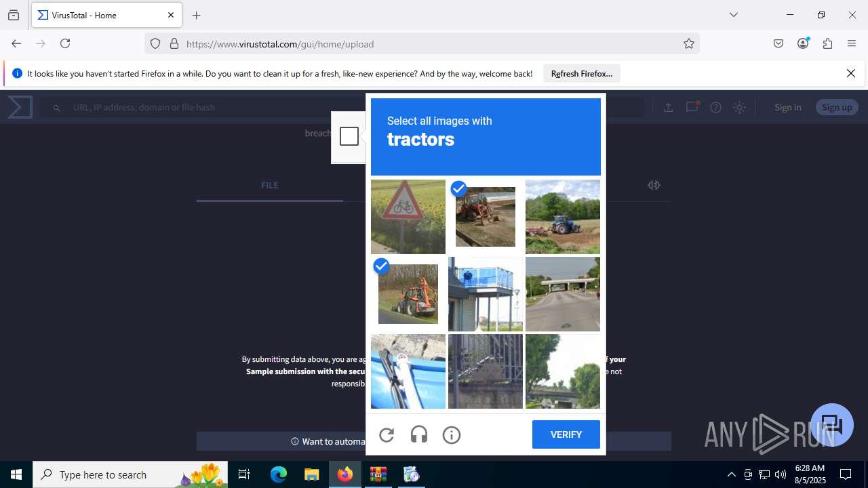Image resolution: width=868 pixels, height=488 pixels.
Task: Select the metal stairs railing image
Action: click(486, 371)
